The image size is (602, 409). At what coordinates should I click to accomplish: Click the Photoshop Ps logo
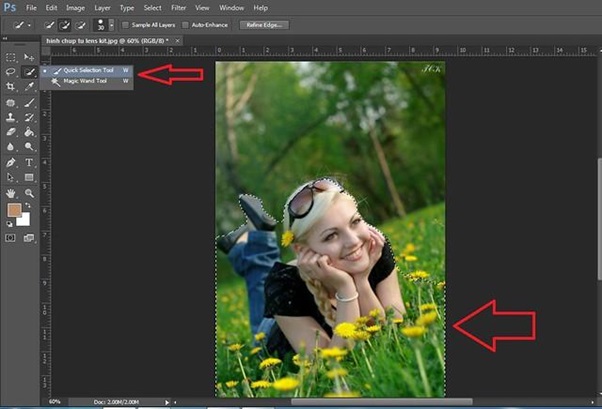click(x=10, y=7)
